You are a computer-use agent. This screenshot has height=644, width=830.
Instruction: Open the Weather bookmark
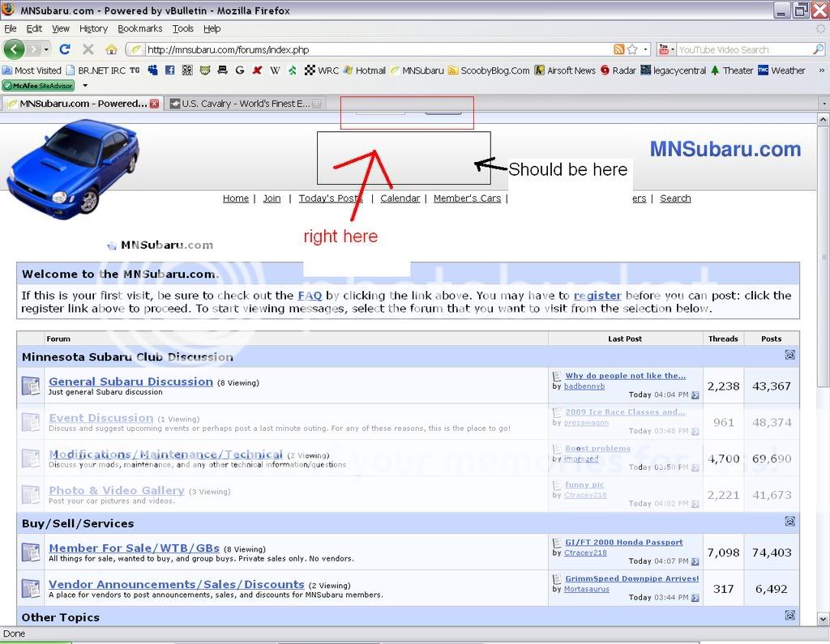point(781,70)
